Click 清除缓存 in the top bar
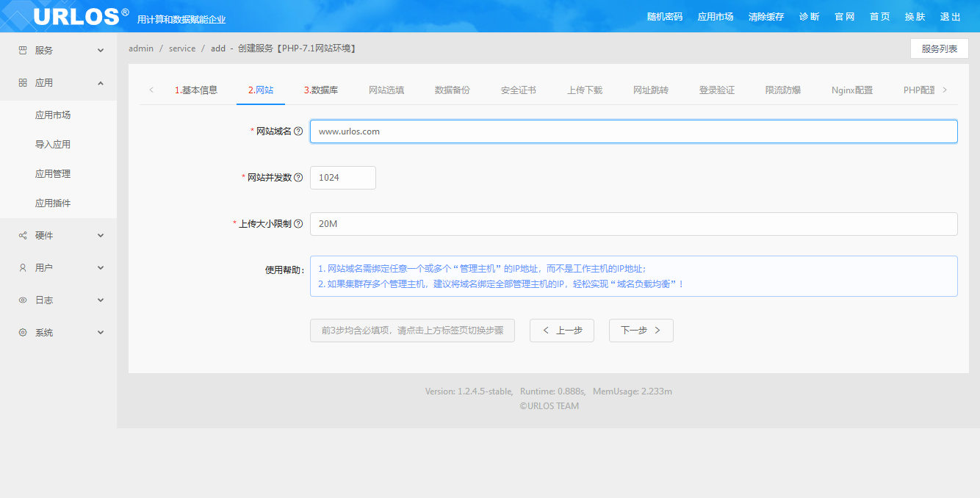The width and height of the screenshot is (980, 498). 766,17
